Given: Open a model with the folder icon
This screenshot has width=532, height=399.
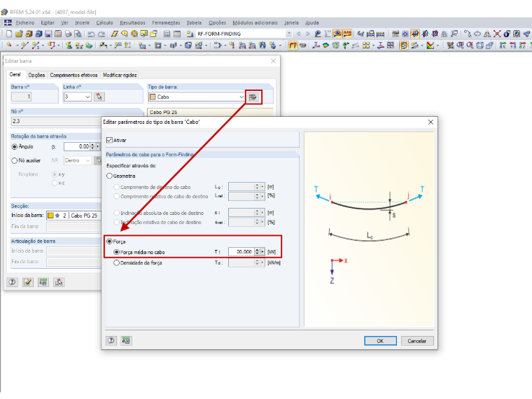Looking at the screenshot, I should tap(19, 34).
